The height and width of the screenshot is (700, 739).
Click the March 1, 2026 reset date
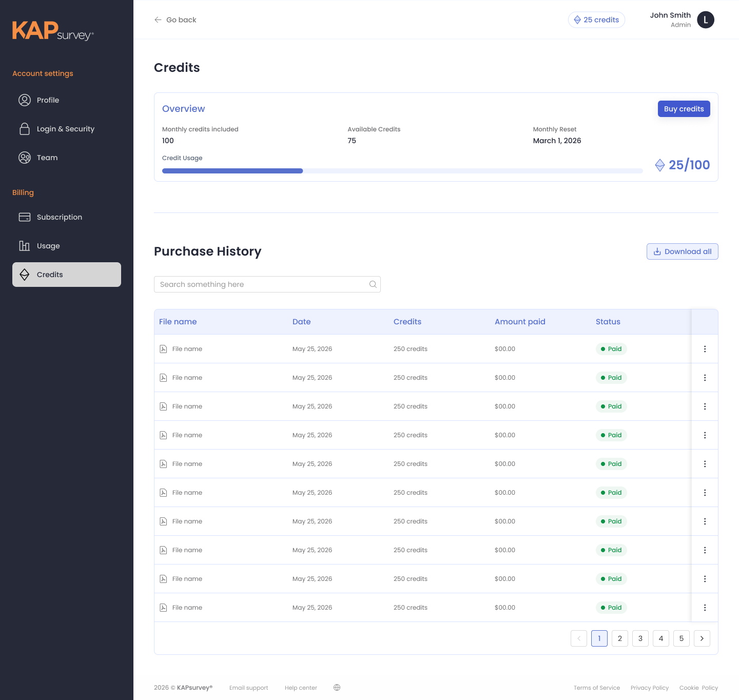point(557,141)
